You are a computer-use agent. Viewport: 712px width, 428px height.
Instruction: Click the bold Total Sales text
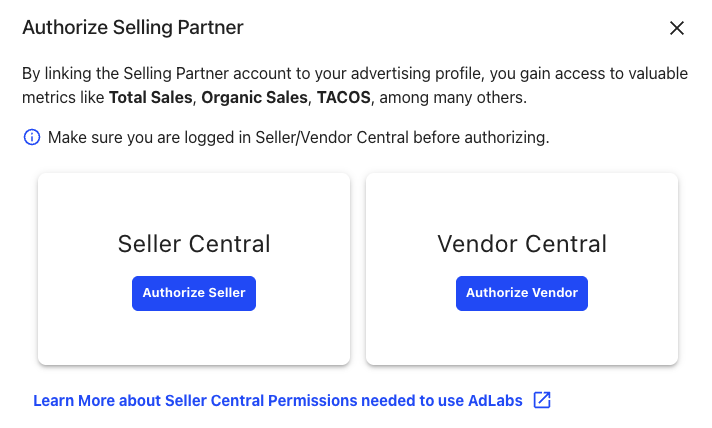click(x=151, y=98)
